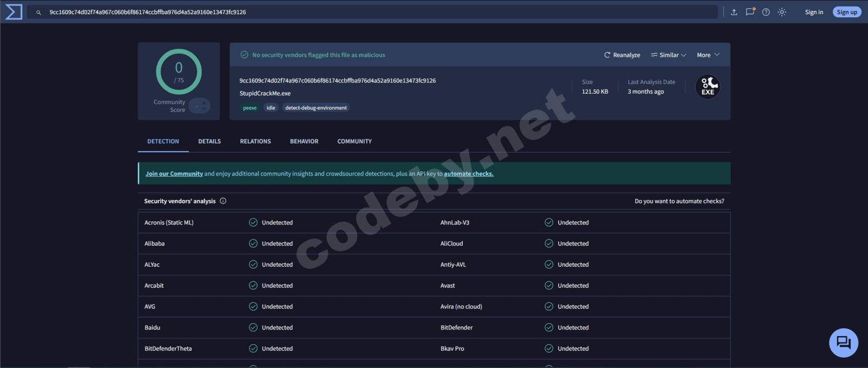This screenshot has width=868, height=368.
Task: Open the VirusTotal home logo
Action: coord(14,12)
